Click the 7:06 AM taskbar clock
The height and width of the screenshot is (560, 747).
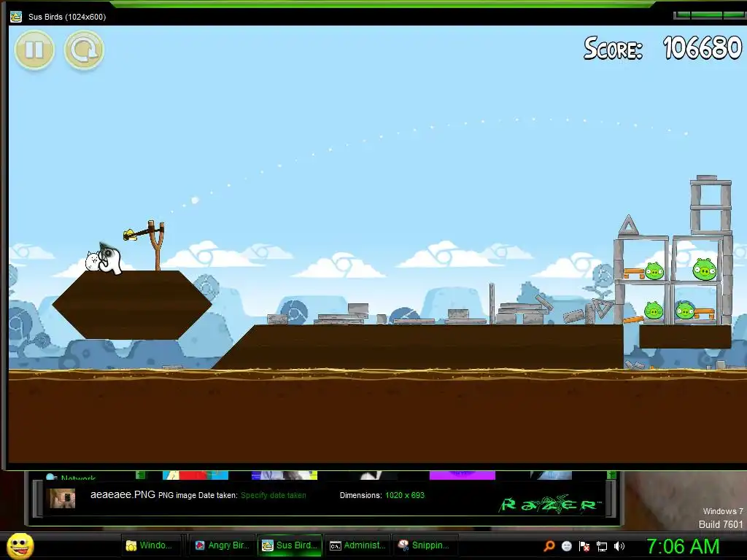(683, 546)
